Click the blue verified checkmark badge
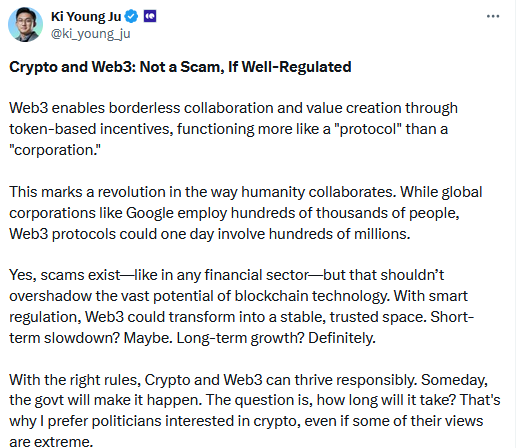The height and width of the screenshot is (448, 520). point(131,16)
